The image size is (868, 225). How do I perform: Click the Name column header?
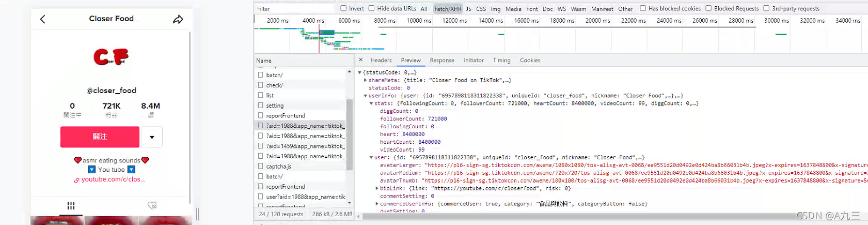point(304,61)
